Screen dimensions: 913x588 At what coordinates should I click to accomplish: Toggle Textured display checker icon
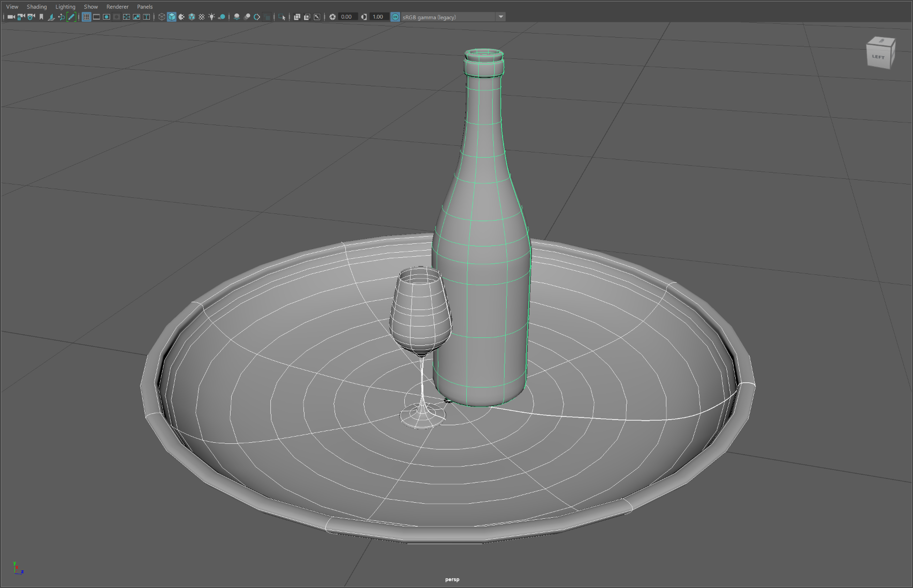coord(202,17)
